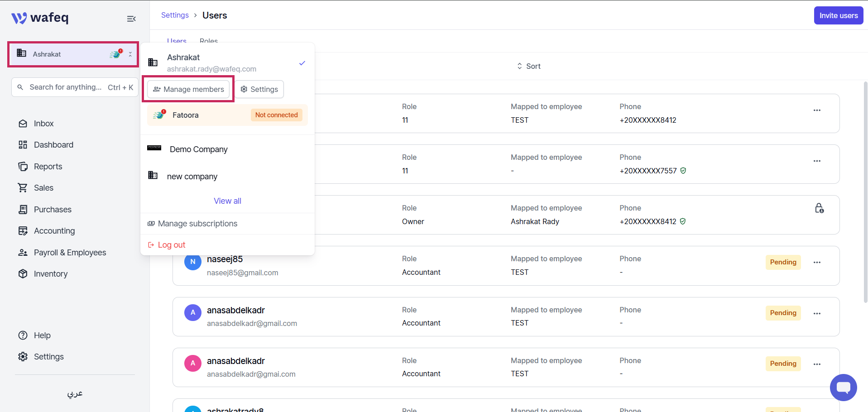Image resolution: width=868 pixels, height=412 pixels.
Task: Open the sidebar Settings gear icon
Action: 23,357
